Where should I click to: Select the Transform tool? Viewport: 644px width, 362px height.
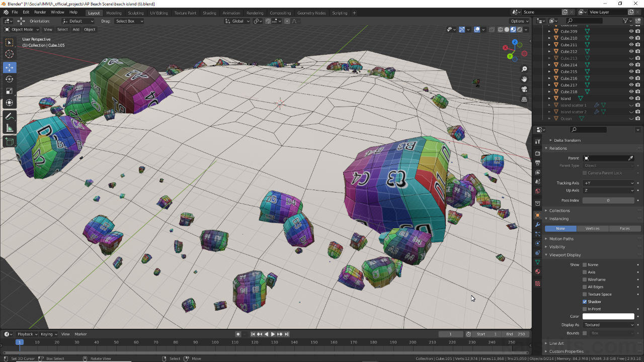10,103
